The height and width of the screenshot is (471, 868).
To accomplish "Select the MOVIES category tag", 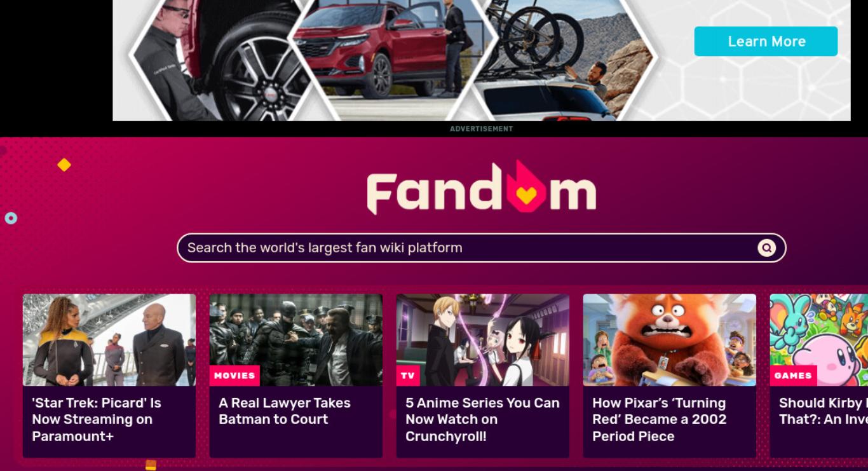I will pyautogui.click(x=234, y=376).
